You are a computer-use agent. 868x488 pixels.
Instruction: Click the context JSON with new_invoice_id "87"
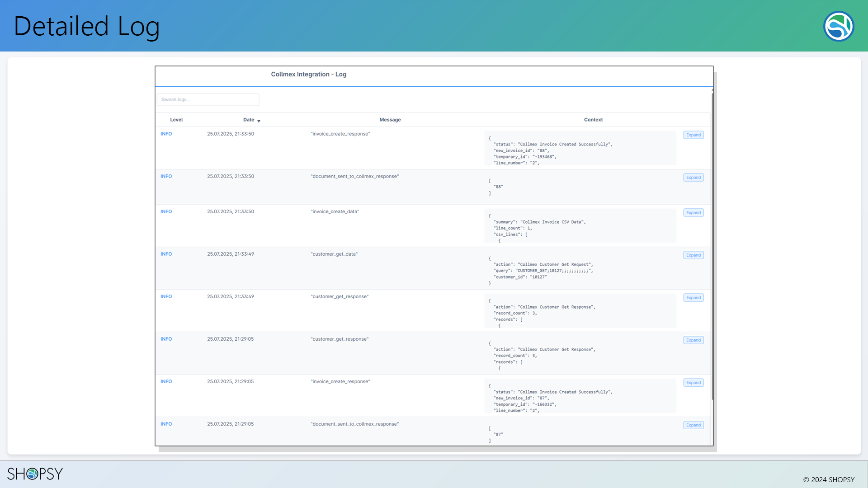(580, 396)
